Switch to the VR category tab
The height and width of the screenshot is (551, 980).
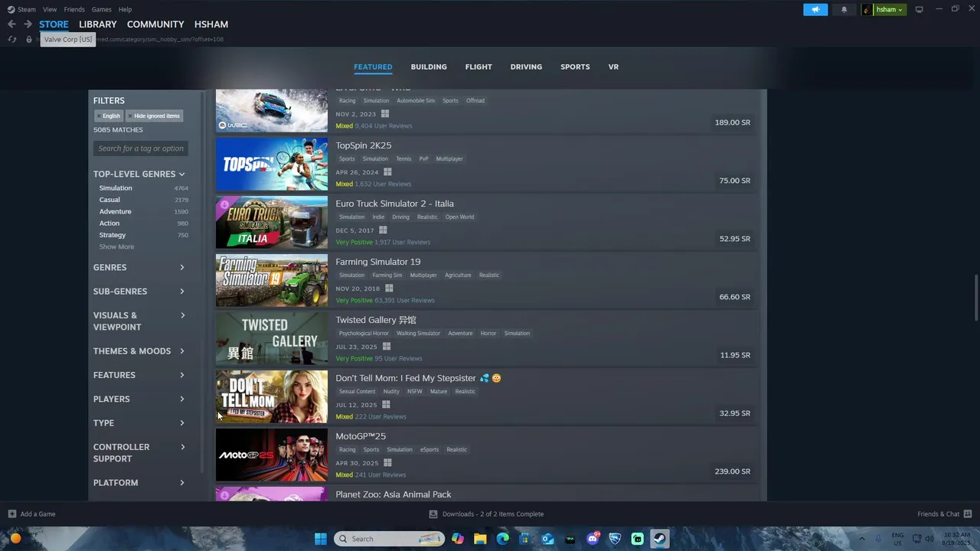click(x=613, y=67)
